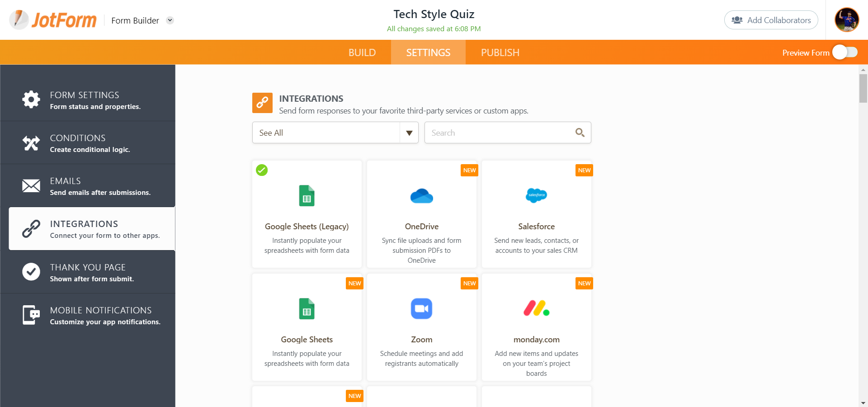Image resolution: width=868 pixels, height=407 pixels.
Task: Select THANK YOU PAGE menu label
Action: point(88,267)
